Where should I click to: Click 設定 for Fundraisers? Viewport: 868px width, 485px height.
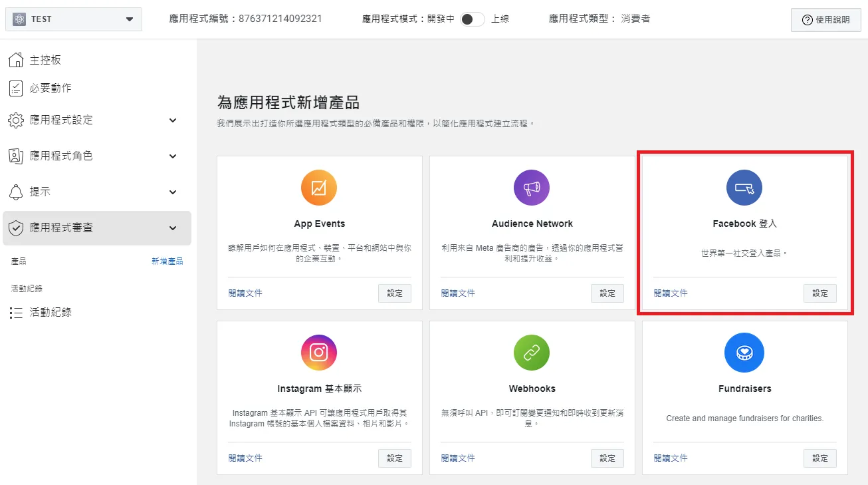pos(820,458)
